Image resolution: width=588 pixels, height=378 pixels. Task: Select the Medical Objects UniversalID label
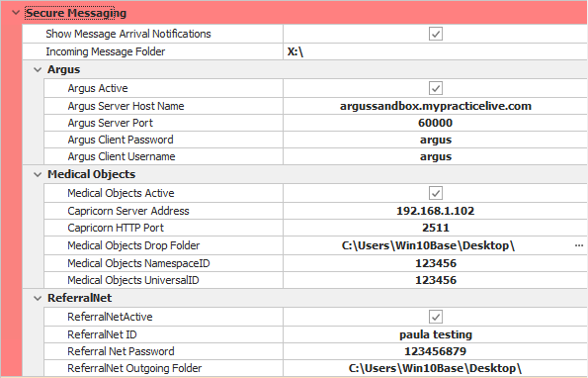click(133, 280)
